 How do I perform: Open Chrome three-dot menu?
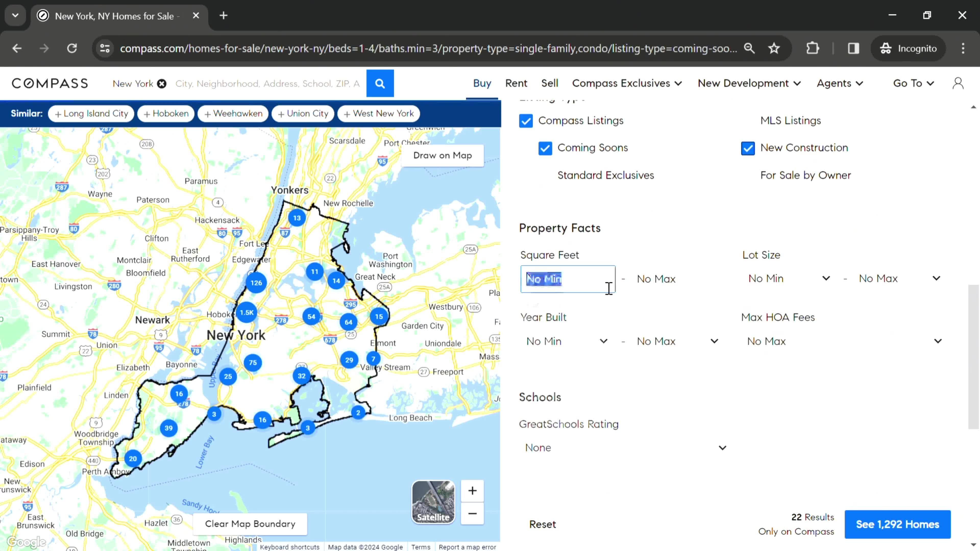point(963,48)
